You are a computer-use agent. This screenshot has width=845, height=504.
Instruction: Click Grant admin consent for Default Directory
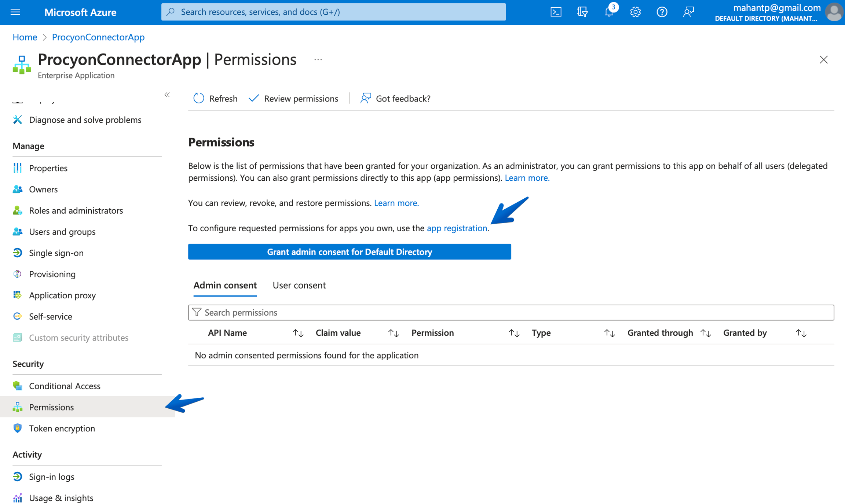pos(349,252)
